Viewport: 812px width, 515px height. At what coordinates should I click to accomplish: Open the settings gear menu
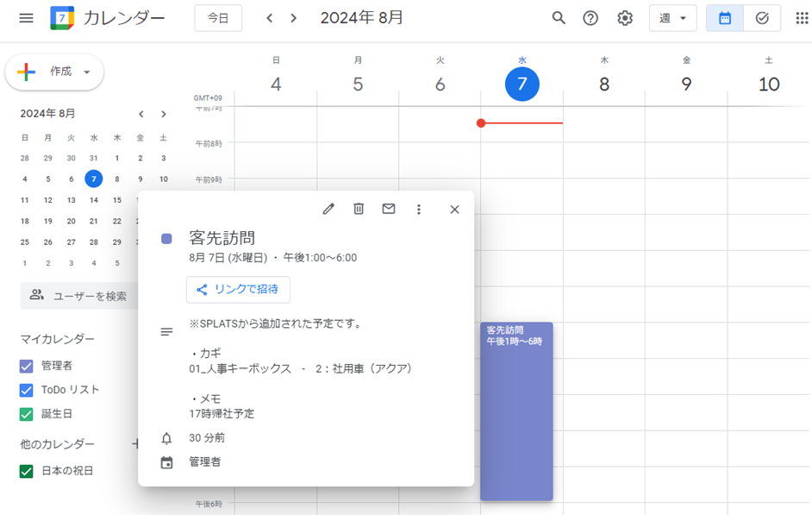(x=625, y=18)
